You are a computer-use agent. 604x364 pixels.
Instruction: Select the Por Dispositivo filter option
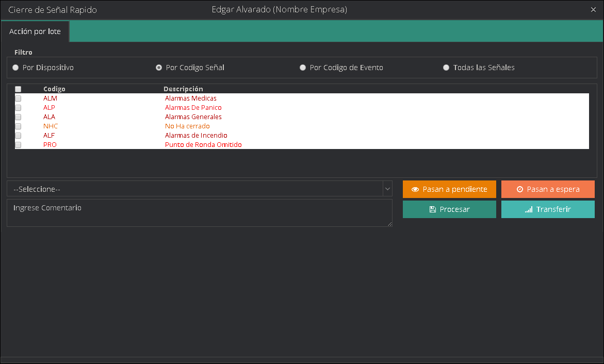(x=15, y=68)
